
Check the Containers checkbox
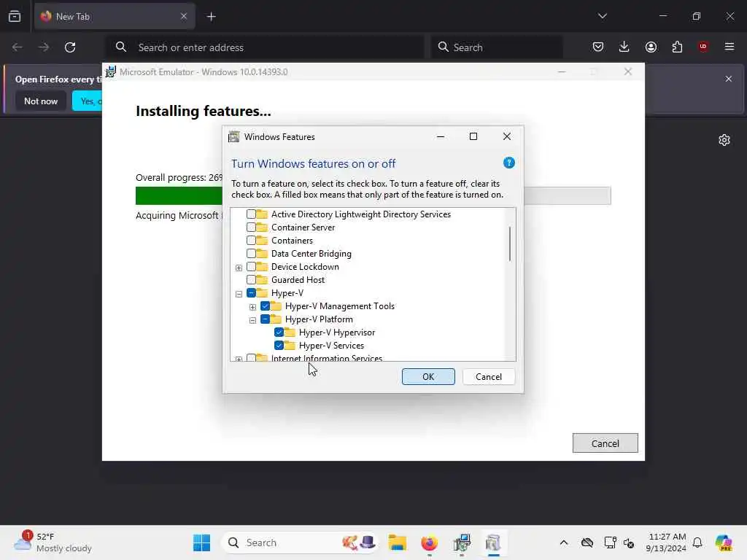251,241
